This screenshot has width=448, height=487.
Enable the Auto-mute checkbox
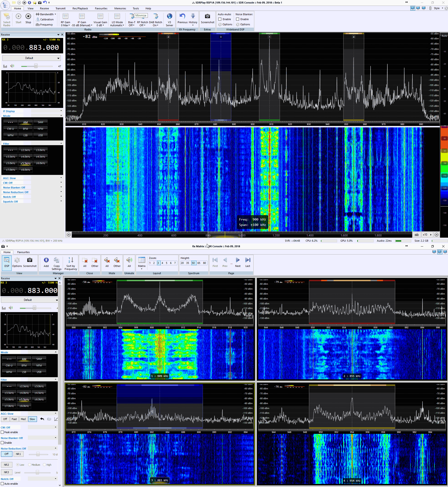pyautogui.click(x=220, y=19)
